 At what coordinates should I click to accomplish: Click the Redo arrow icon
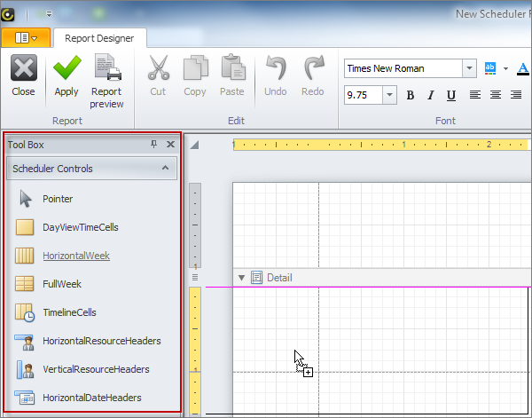[x=313, y=75]
